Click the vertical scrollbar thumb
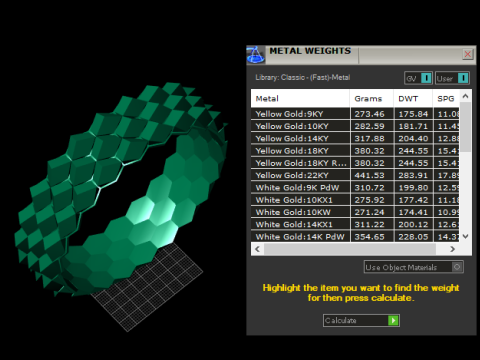This screenshot has width=480, height=360. (466, 127)
